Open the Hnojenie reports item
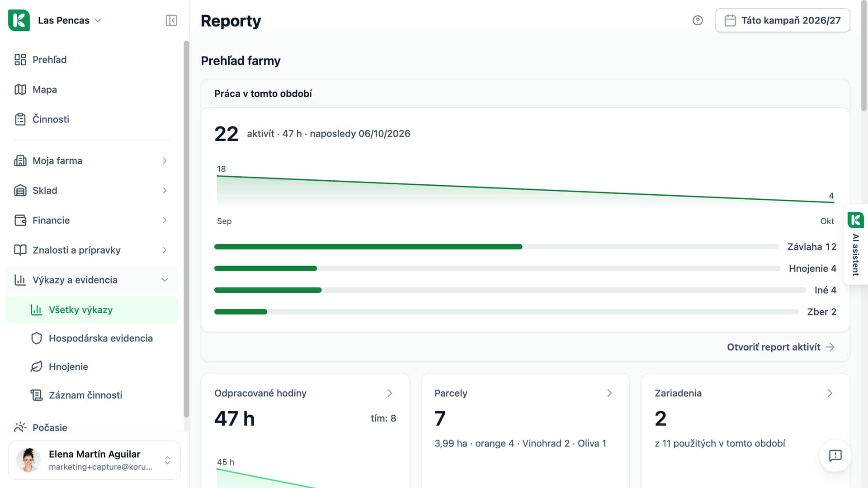Screen dimensions: 868x488 click(92, 367)
